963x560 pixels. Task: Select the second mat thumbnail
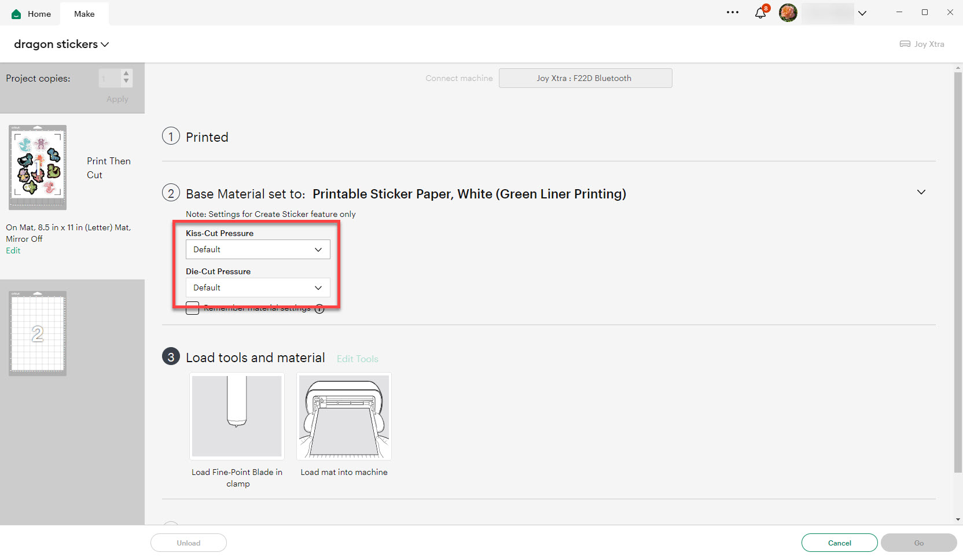click(37, 333)
